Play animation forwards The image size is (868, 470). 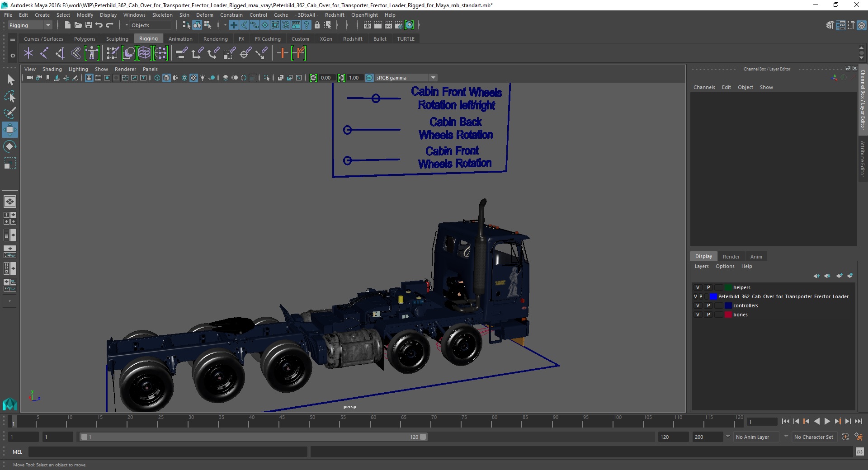tap(827, 421)
